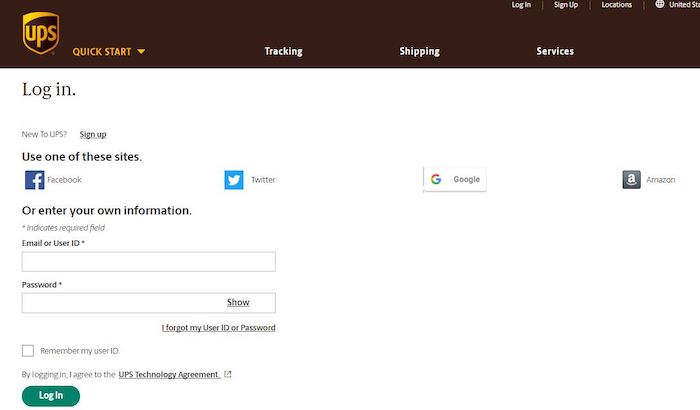Open the Tracking menu

(x=283, y=51)
